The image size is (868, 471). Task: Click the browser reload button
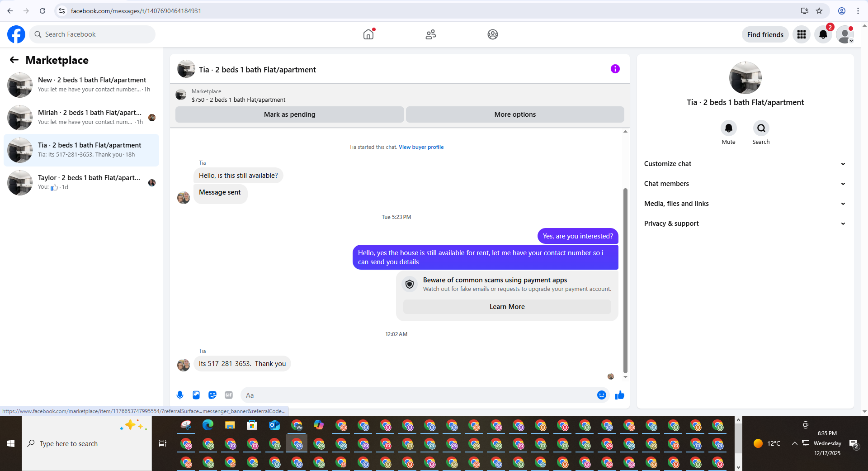[42, 11]
